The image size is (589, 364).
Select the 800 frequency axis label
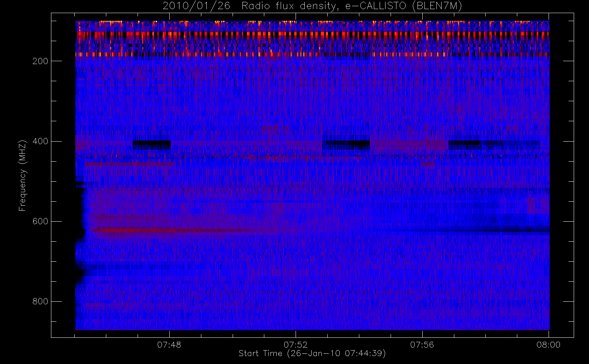coord(40,301)
